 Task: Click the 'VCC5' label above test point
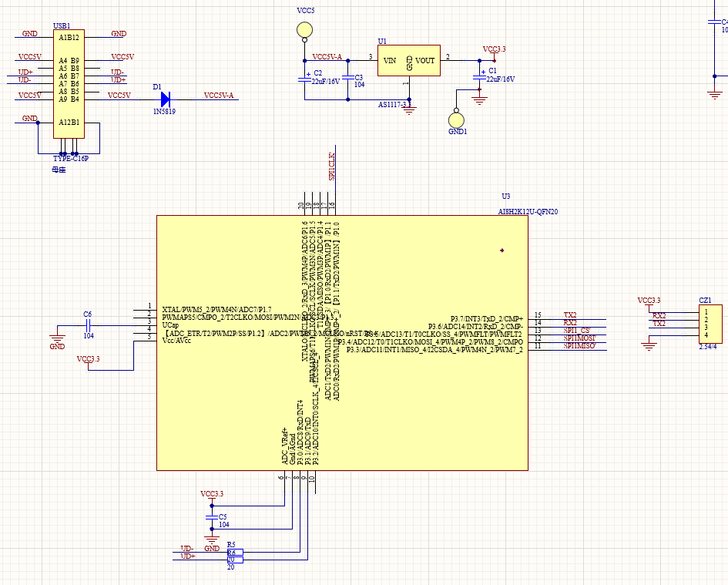306,11
